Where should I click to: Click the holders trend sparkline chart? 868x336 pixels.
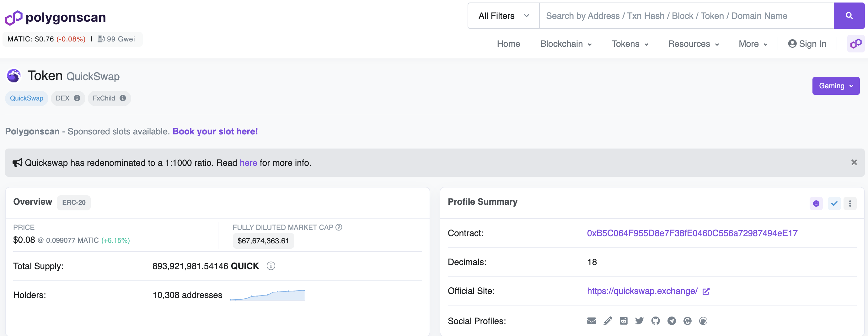[268, 295]
